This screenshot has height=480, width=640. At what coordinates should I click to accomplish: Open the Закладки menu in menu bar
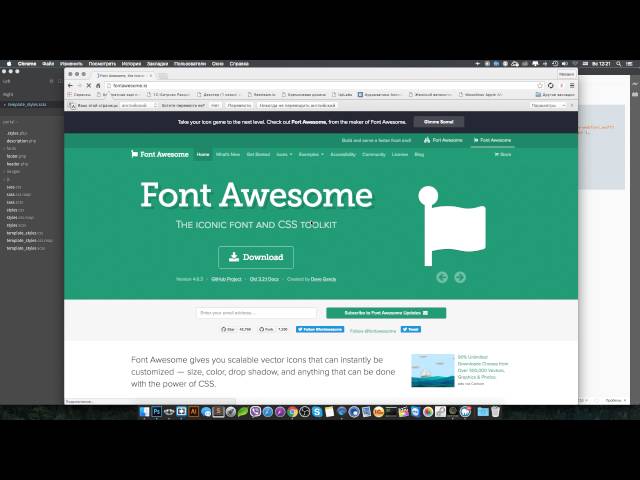tap(158, 64)
